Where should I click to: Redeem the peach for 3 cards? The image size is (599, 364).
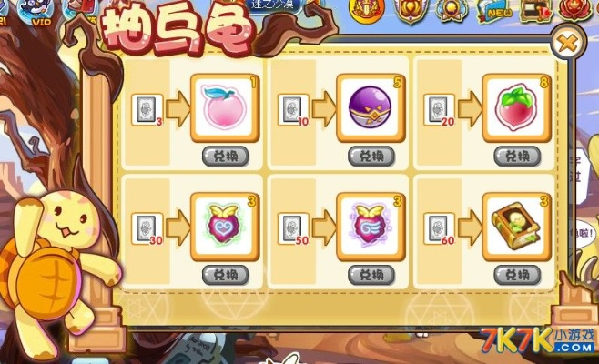pos(226,157)
